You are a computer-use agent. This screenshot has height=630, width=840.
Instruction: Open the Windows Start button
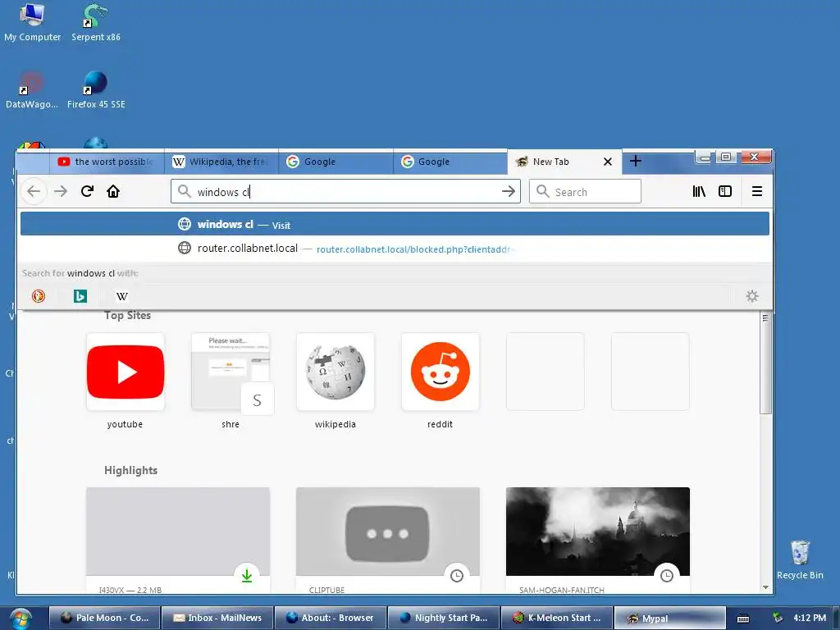21,619
